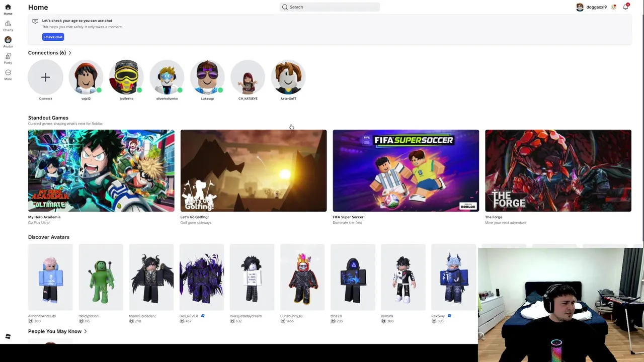Image resolution: width=644 pixels, height=362 pixels.
Task: Open vaja12's connection avatar
Action: [x=86, y=77]
